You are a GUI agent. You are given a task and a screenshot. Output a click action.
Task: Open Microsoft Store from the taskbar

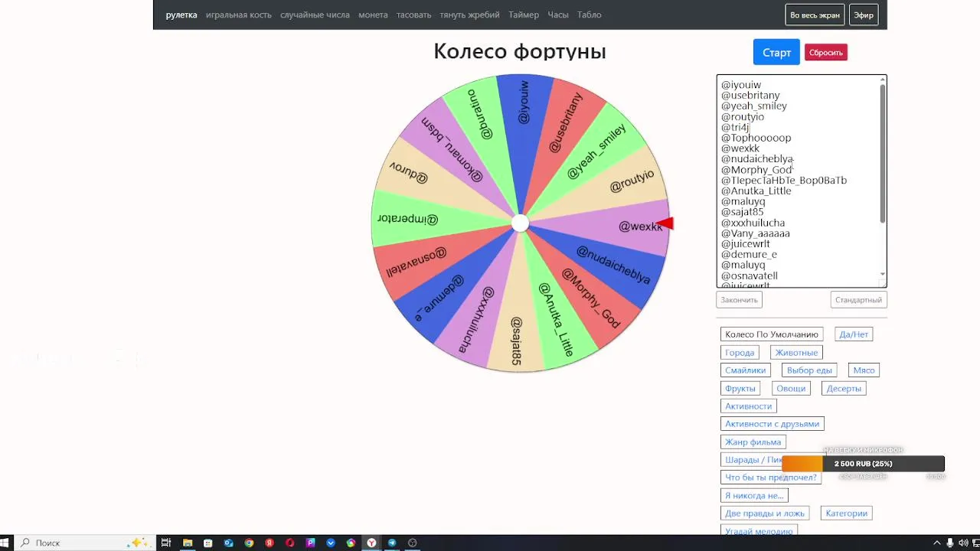[x=208, y=543]
